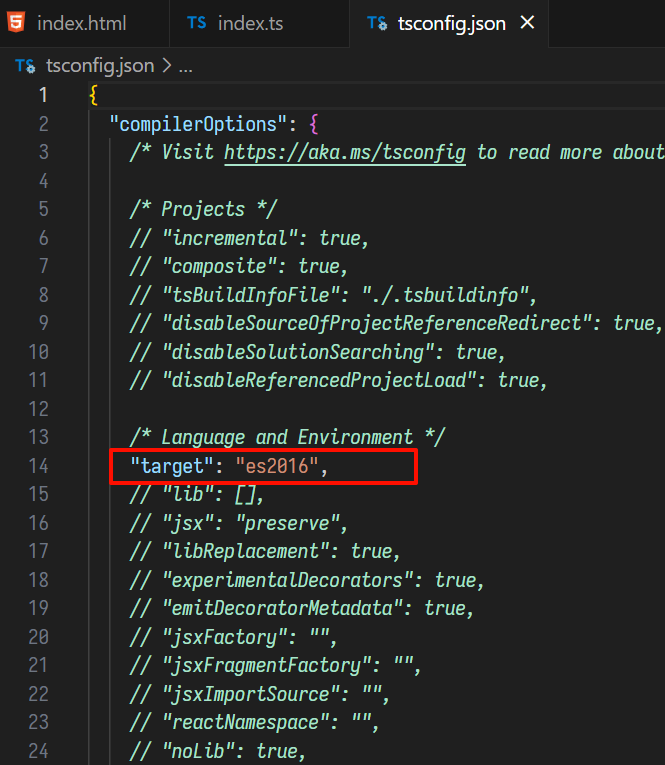Close the tsconfig.json tab
This screenshot has height=765, width=665.
pos(527,22)
